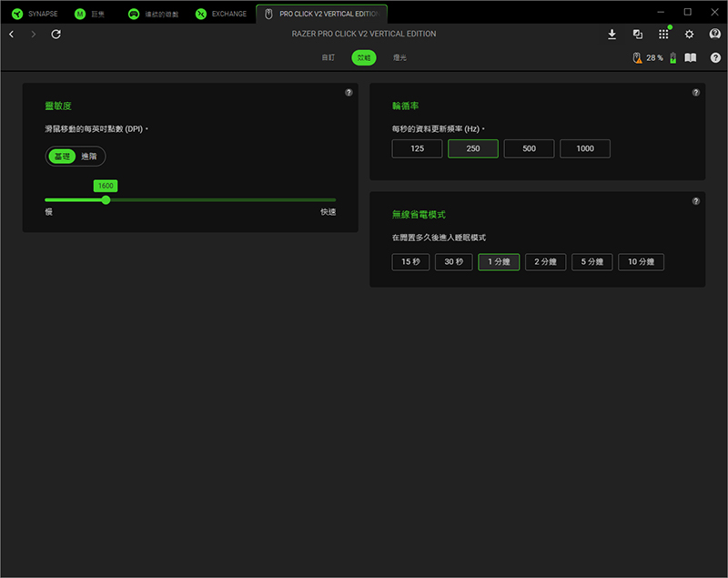Set sleep timer to 15 秒

[x=411, y=262]
